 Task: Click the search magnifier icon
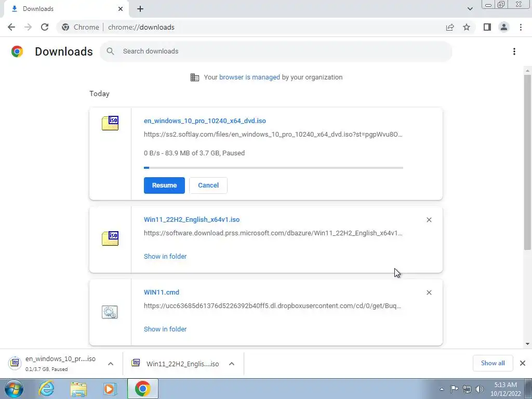(x=110, y=51)
